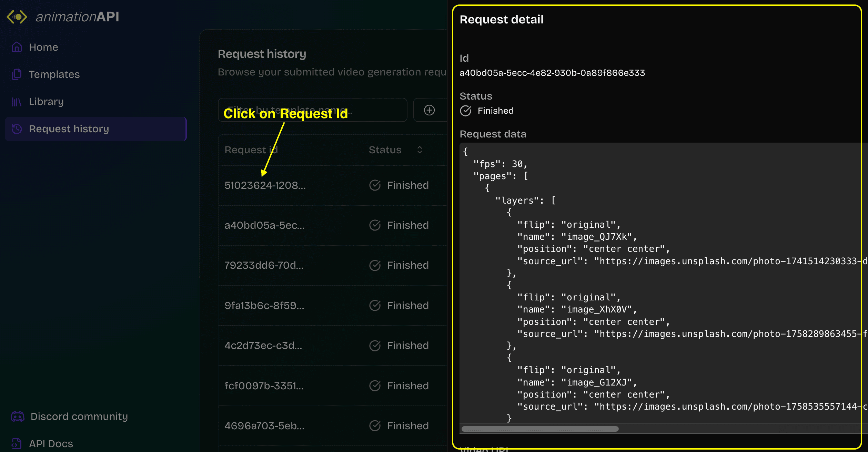
Task: Open details for request 79233dd6-70d
Action: [264, 265]
